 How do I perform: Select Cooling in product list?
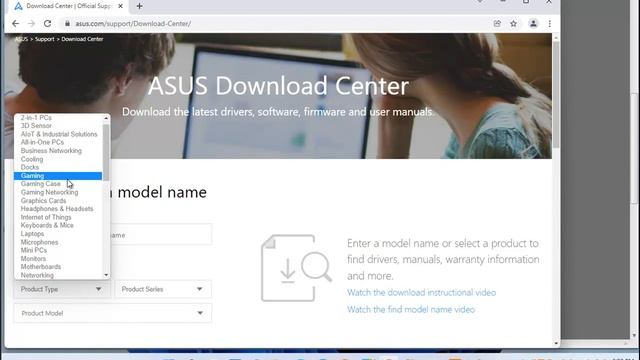click(58, 159)
